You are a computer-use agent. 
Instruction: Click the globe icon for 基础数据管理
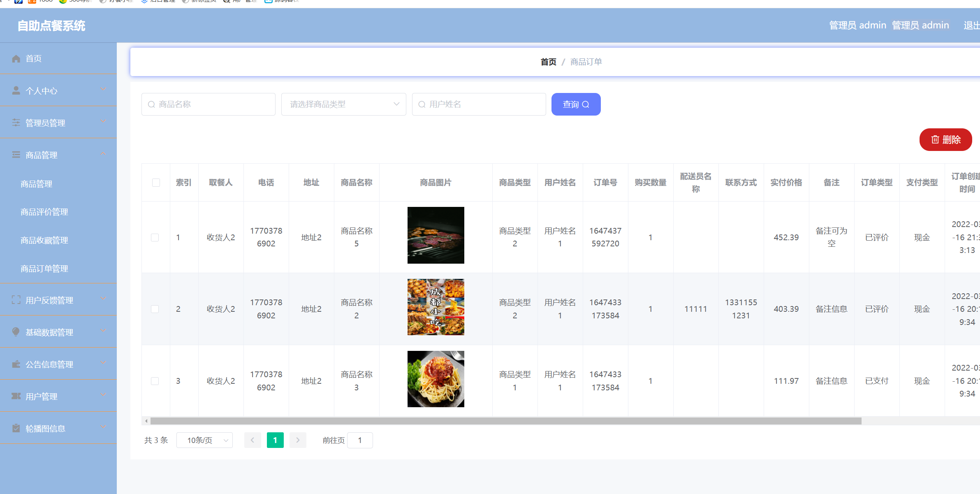(x=15, y=332)
